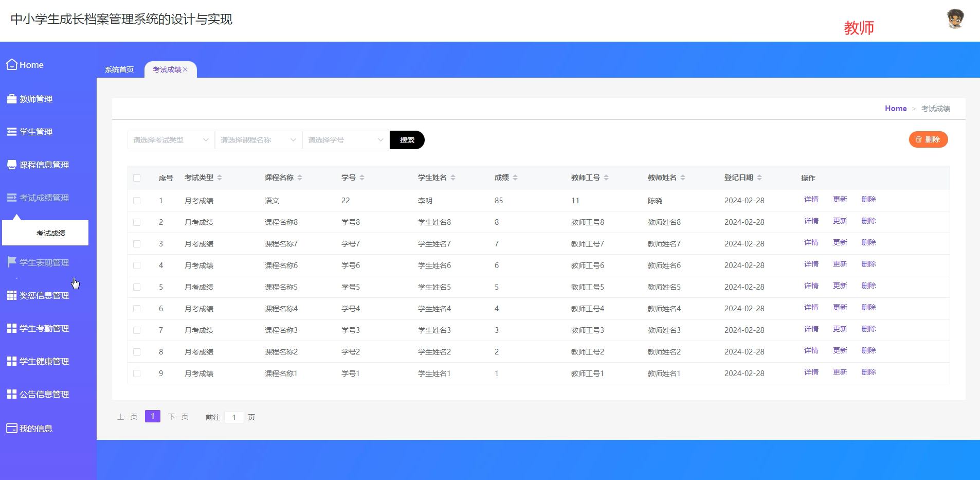The height and width of the screenshot is (480, 980).
Task: Click the icon beside 课程信息管理
Action: click(12, 165)
